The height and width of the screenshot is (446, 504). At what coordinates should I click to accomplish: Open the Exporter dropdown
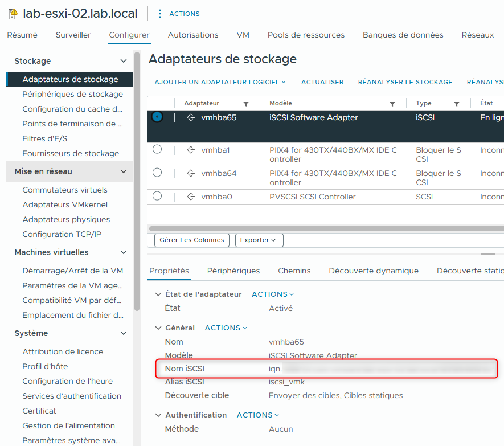259,240
